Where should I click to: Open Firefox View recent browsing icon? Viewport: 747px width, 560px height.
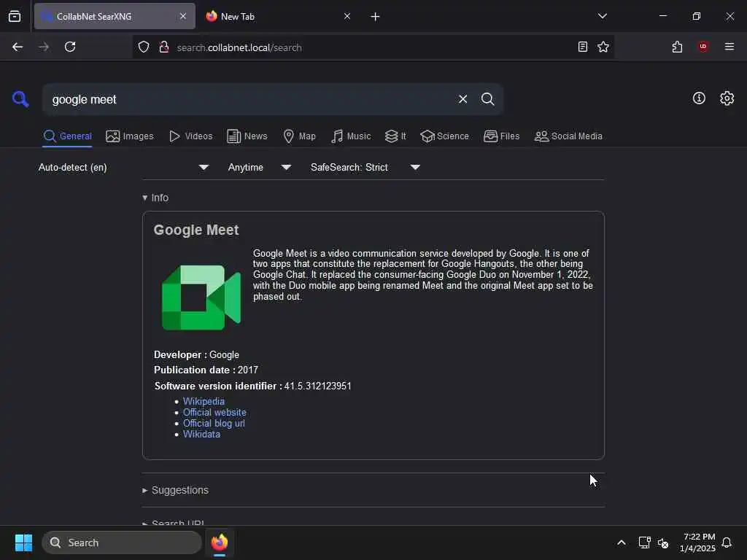click(x=15, y=17)
